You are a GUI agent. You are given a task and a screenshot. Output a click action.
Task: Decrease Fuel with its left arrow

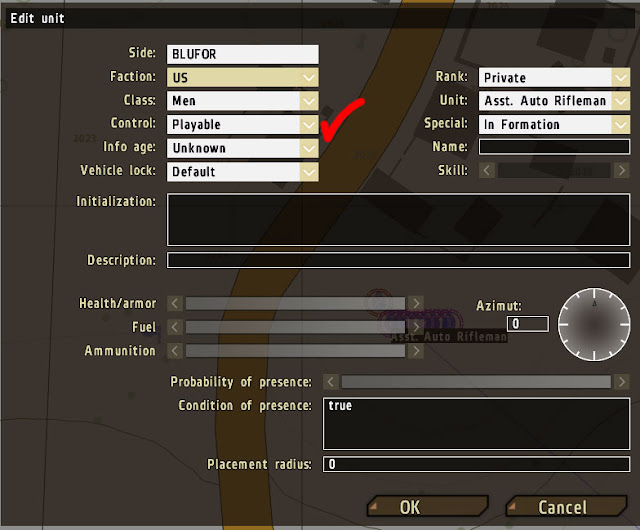click(175, 327)
